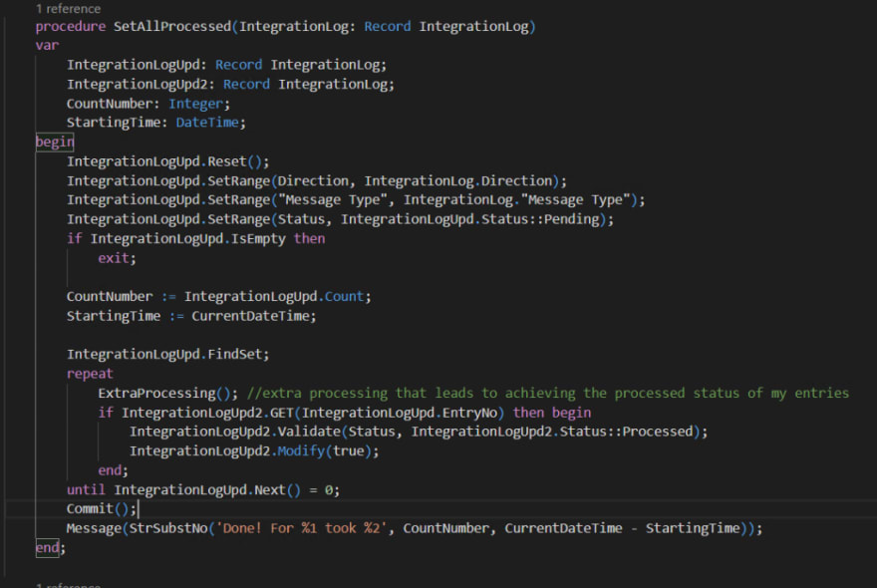
Task: Click 'StartingTime: DateTime;' declaration
Action: coord(156,123)
